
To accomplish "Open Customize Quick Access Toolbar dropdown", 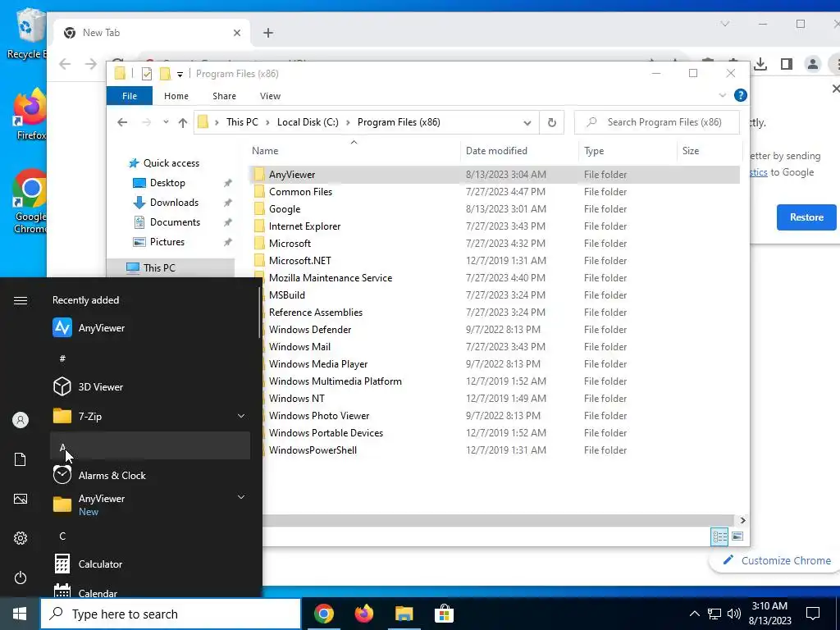I will 180,75.
